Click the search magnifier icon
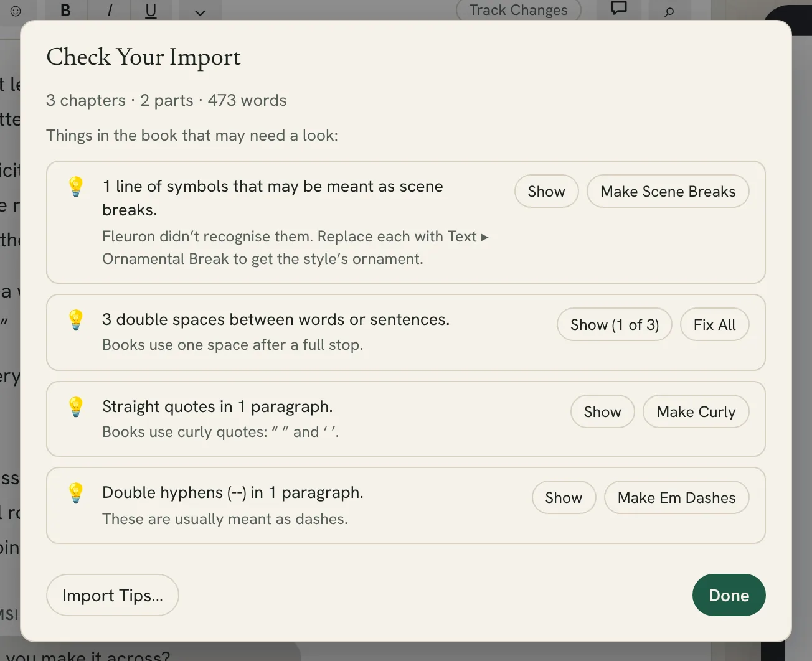The width and height of the screenshot is (812, 661). [x=669, y=11]
